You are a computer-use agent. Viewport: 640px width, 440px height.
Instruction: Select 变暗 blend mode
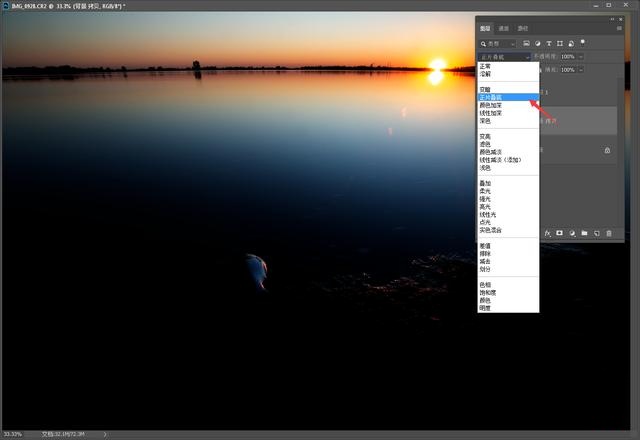pos(508,89)
